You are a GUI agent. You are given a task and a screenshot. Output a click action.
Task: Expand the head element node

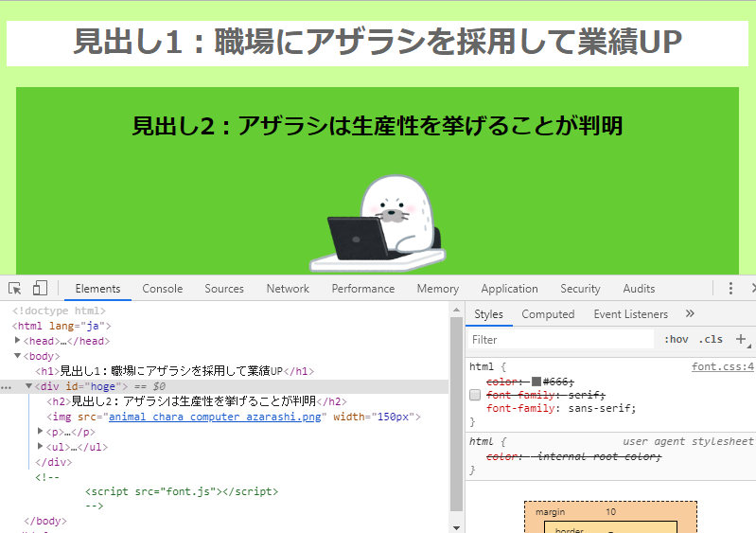coord(18,341)
